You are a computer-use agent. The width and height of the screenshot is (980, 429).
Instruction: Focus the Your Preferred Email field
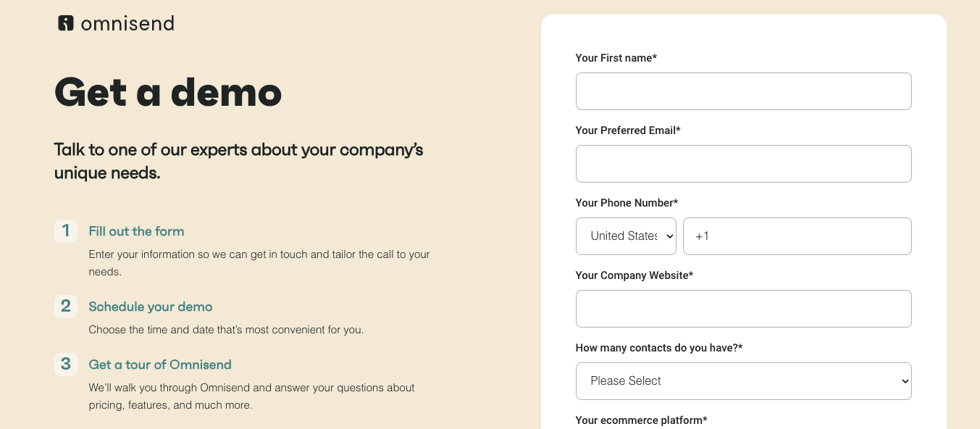pyautogui.click(x=743, y=164)
